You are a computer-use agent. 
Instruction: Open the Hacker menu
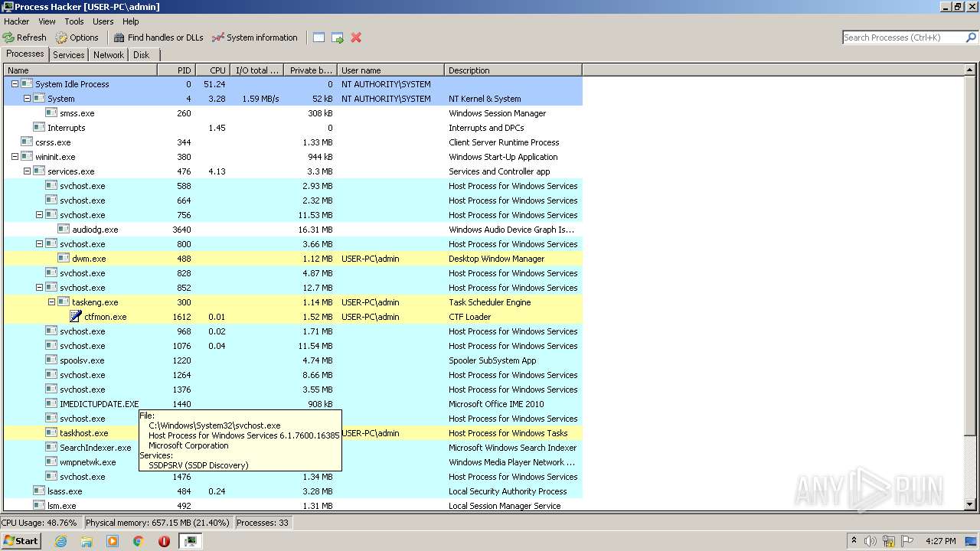(x=17, y=21)
